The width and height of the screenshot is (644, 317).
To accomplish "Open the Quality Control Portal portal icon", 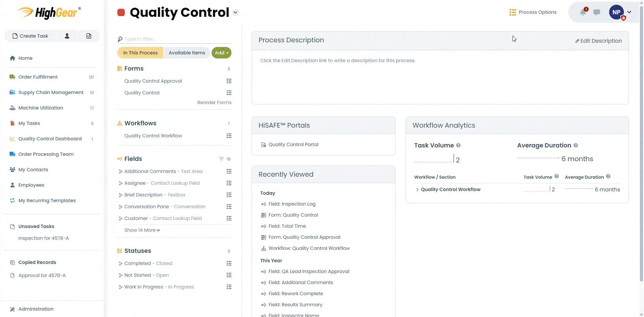I will click(263, 144).
